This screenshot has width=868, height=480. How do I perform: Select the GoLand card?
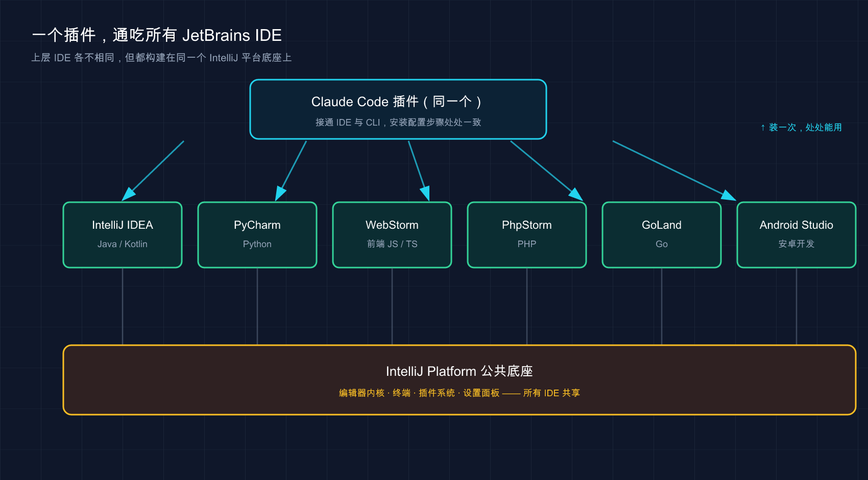[662, 235]
